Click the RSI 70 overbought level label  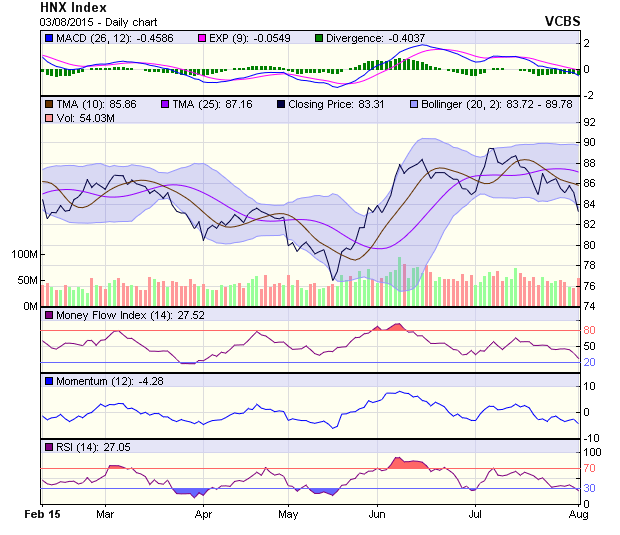[x=590, y=468]
